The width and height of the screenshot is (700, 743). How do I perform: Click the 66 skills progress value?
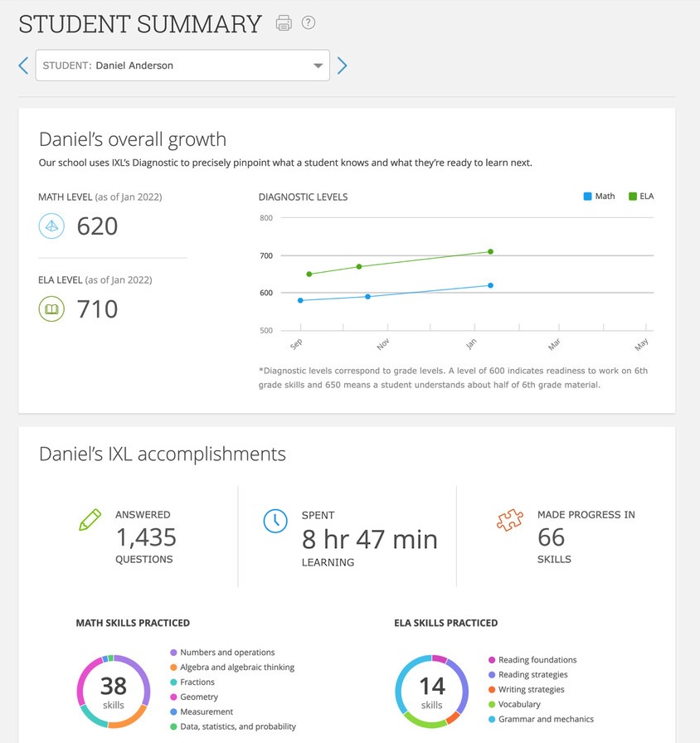pos(552,537)
